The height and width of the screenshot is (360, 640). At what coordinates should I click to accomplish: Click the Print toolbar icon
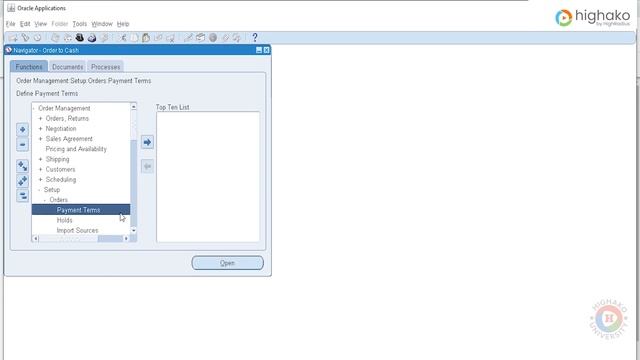(92, 38)
